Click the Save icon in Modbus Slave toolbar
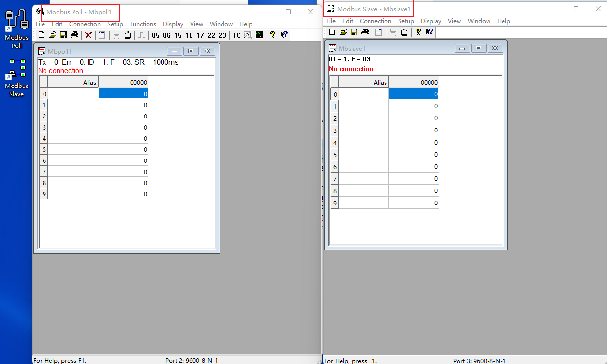This screenshot has width=607, height=364. (354, 32)
